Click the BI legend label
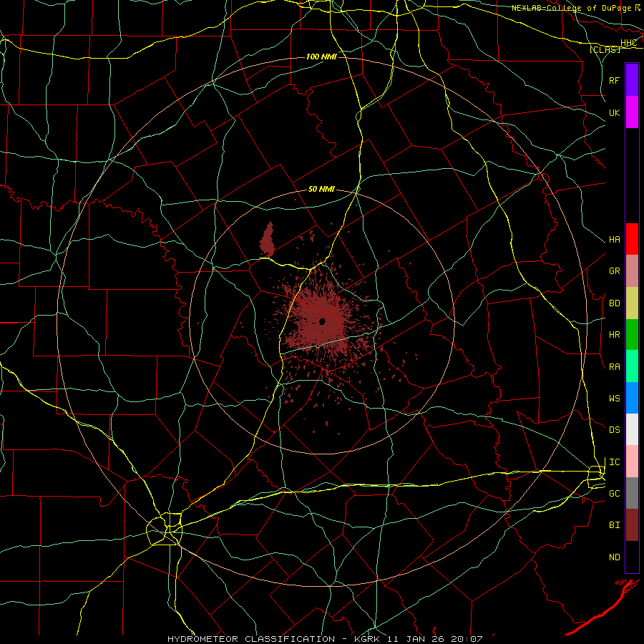The height and width of the screenshot is (644, 644). click(x=615, y=525)
